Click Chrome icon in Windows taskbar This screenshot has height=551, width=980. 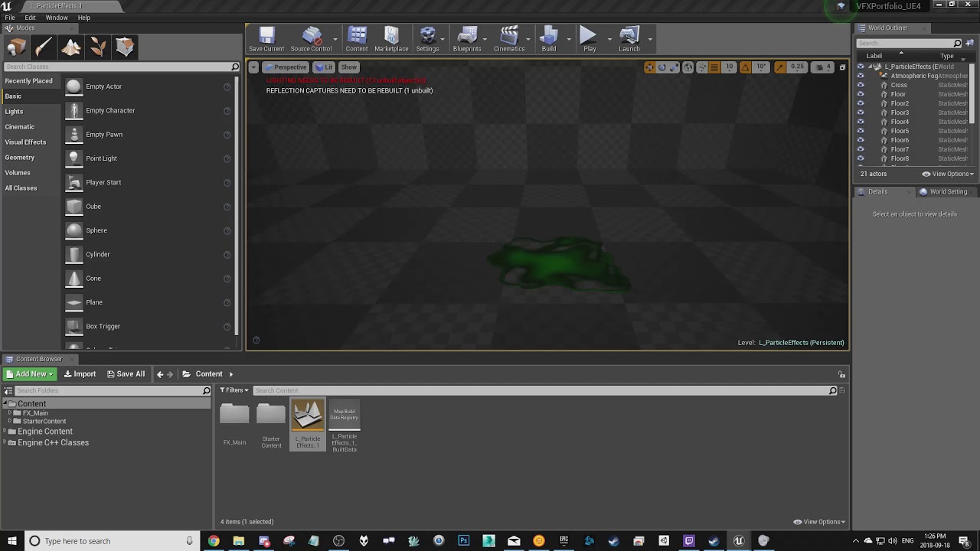point(214,541)
